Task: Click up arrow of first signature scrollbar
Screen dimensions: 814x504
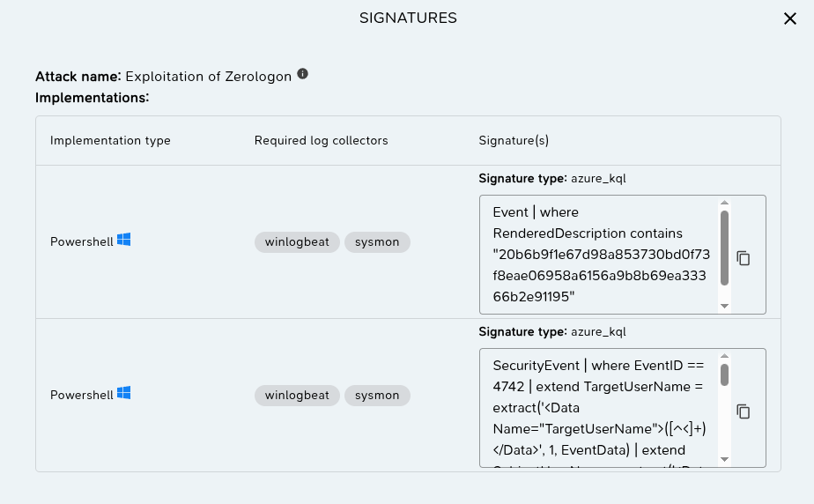Action: (725, 203)
